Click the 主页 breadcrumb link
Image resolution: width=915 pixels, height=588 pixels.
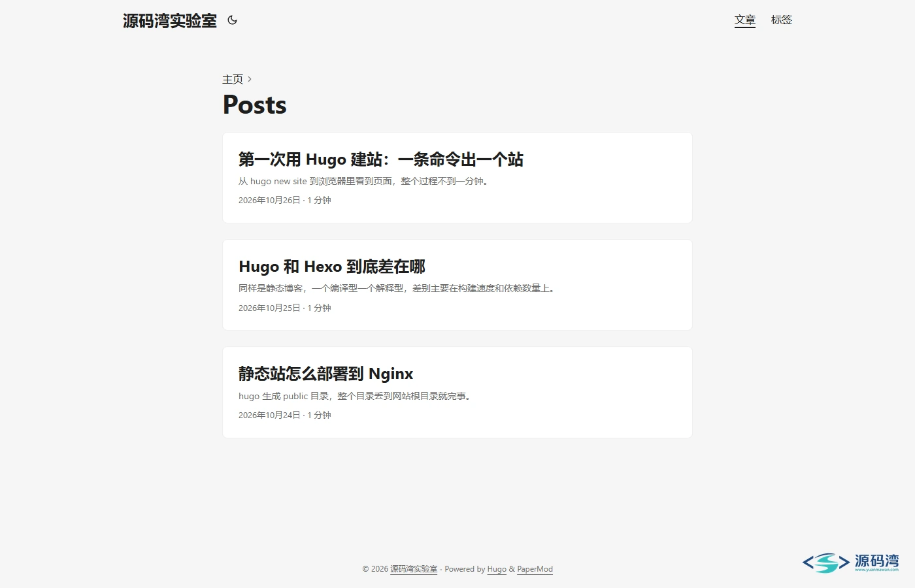click(x=233, y=79)
